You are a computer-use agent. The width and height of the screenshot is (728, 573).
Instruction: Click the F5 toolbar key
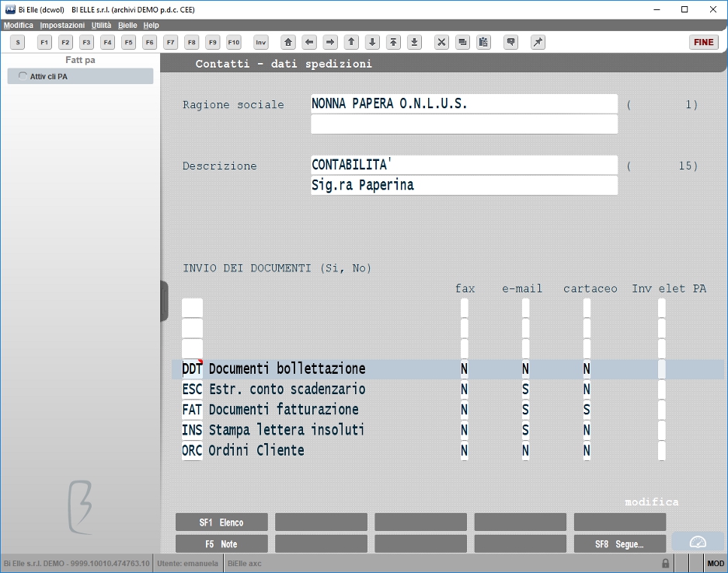pos(129,42)
